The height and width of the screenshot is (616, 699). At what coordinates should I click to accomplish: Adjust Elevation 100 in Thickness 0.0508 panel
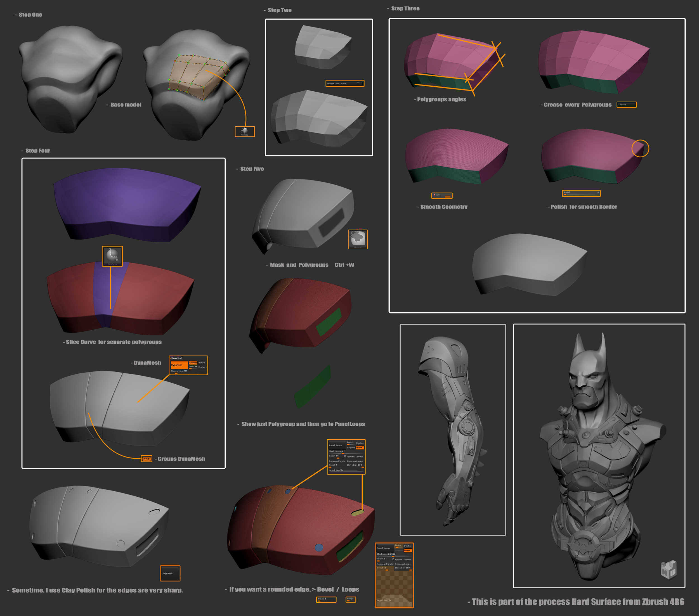tap(403, 569)
